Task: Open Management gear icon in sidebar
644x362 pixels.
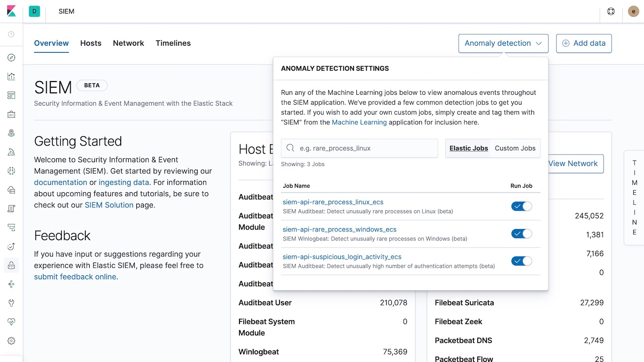Action: tap(11, 341)
